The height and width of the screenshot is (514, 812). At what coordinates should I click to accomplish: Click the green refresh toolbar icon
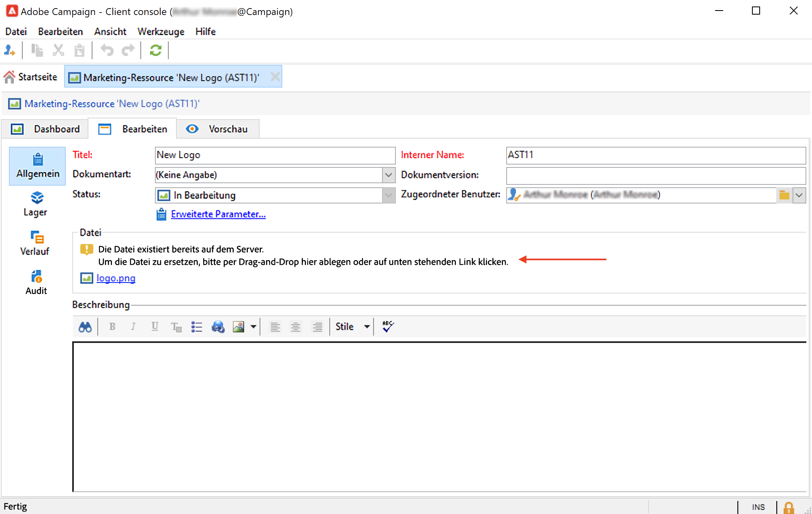coord(156,50)
